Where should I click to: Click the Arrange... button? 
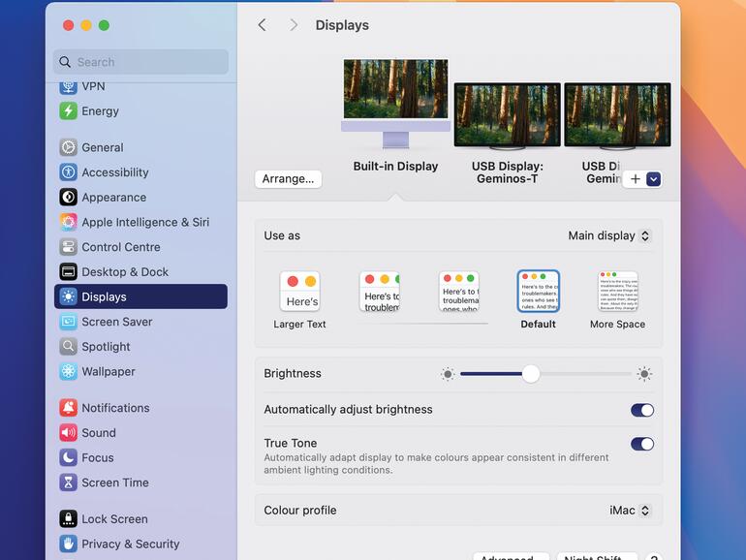tap(288, 179)
